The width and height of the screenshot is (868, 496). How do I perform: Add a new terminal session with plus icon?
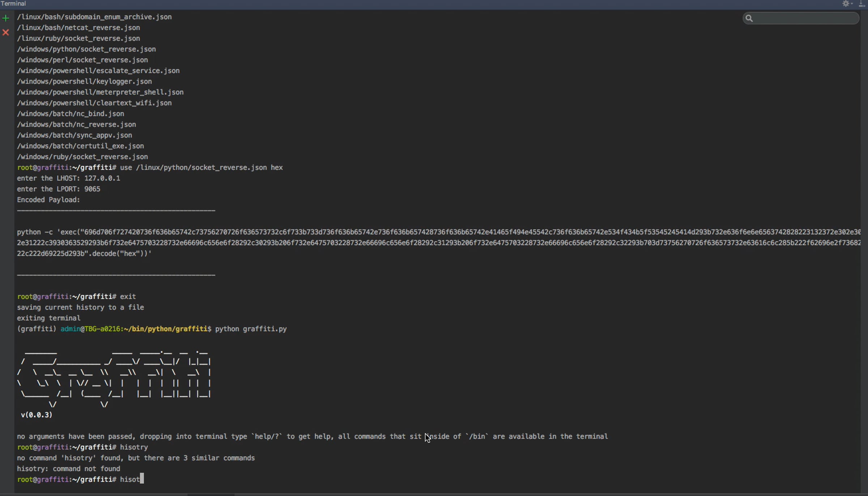(5, 18)
